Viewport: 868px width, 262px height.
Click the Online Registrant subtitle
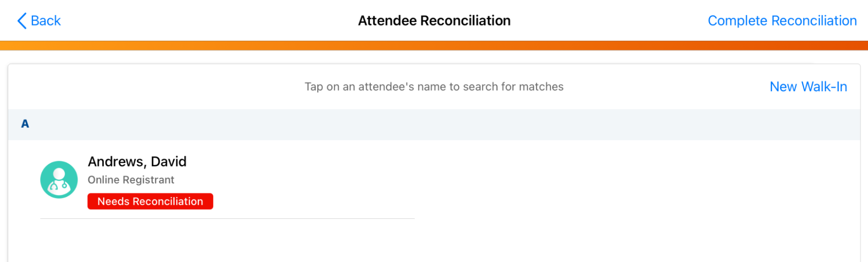click(131, 180)
